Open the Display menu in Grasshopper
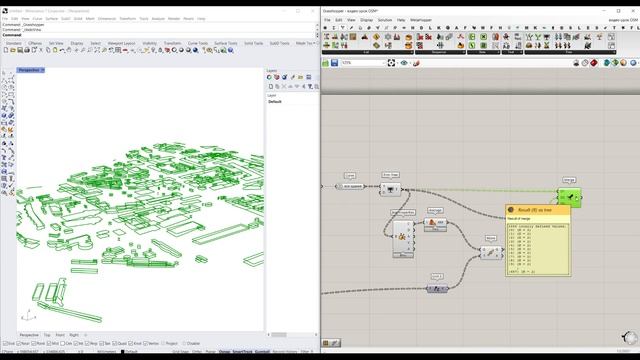Image resolution: width=640 pixels, height=360 pixels. (x=367, y=20)
